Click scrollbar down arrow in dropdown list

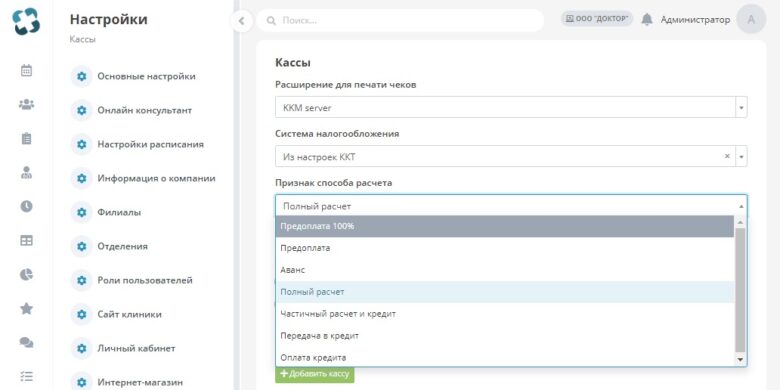[740, 359]
